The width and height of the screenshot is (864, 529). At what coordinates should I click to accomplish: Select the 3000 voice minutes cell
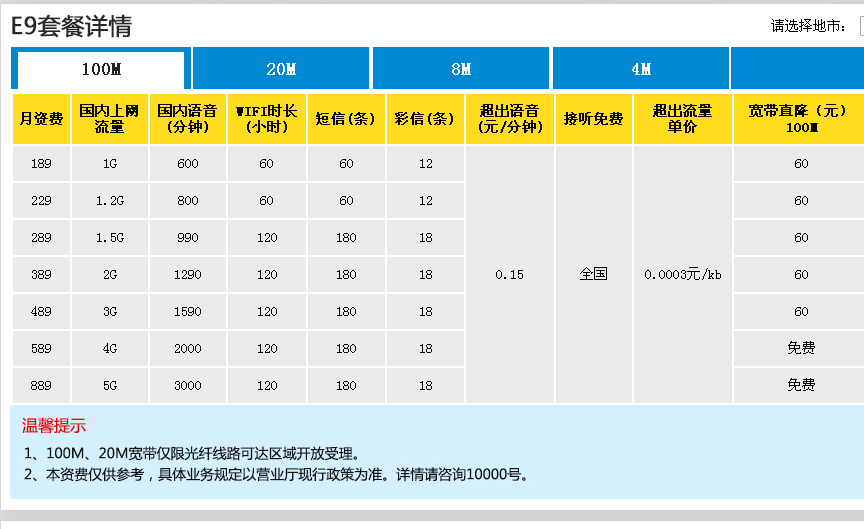pyautogui.click(x=187, y=386)
